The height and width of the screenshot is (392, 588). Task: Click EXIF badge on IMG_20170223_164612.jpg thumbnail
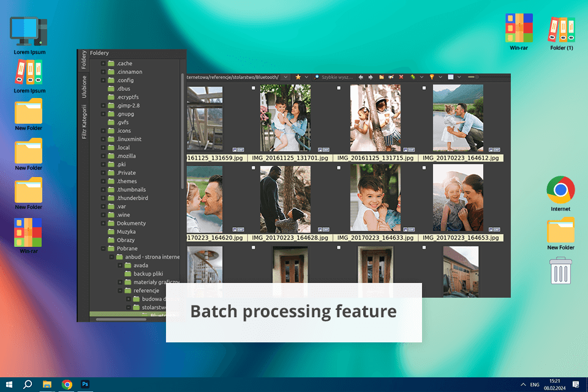[494, 149]
